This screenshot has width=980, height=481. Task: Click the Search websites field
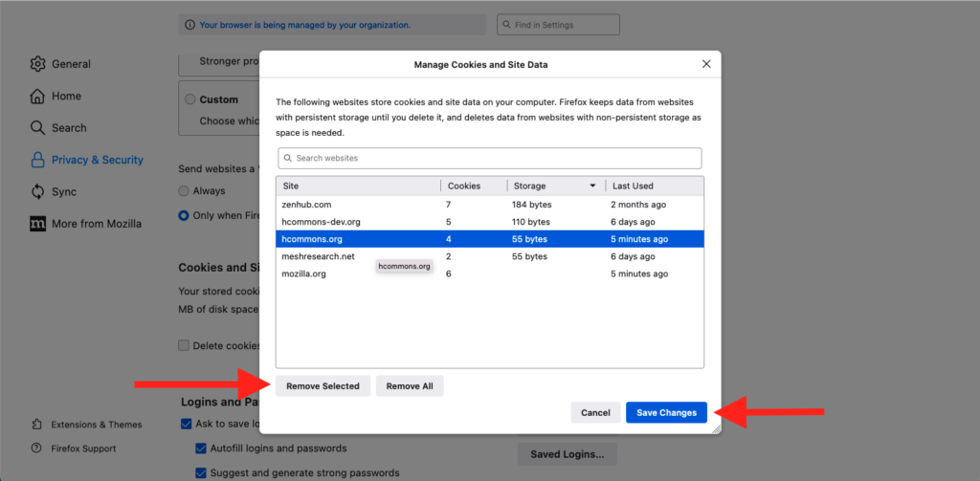490,158
